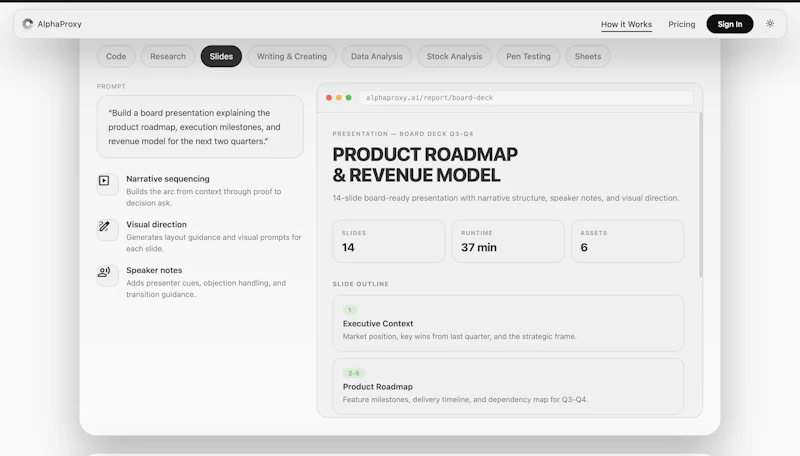The height and width of the screenshot is (456, 800).
Task: Open the Executive Context slide card
Action: (508, 323)
